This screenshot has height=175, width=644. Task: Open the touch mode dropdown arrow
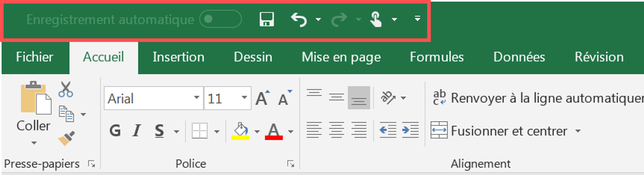click(x=394, y=19)
